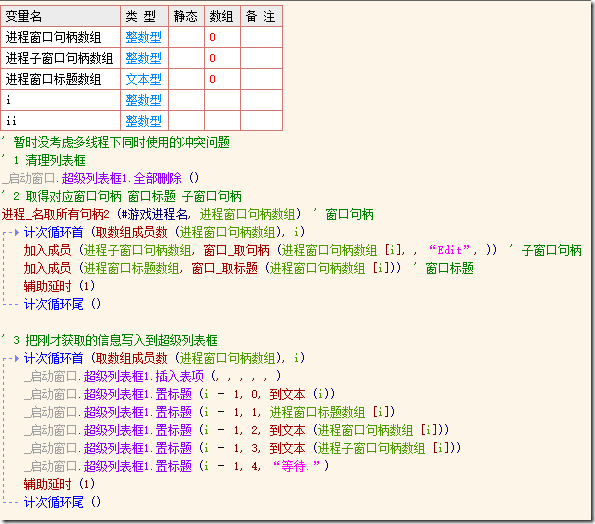The width and height of the screenshot is (595, 524).
Task: Click 全部删除 call on 超级列表框1
Action: 157,178
